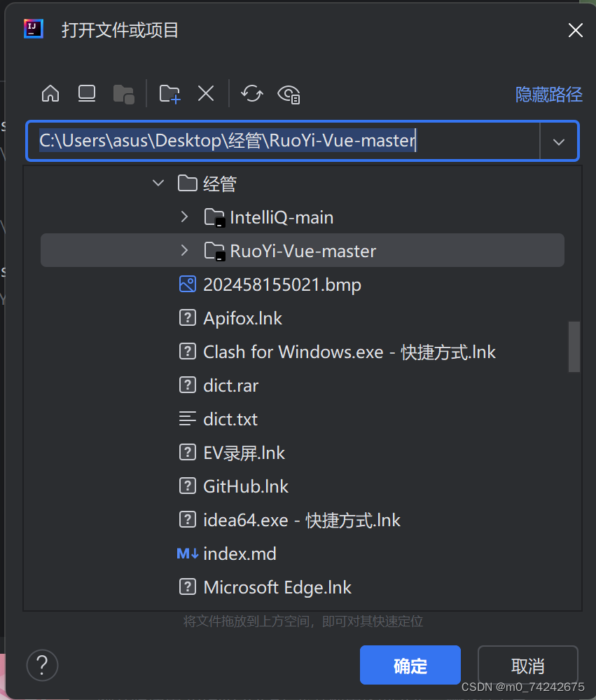Select the 202458155021.bmp file

[x=303, y=284]
